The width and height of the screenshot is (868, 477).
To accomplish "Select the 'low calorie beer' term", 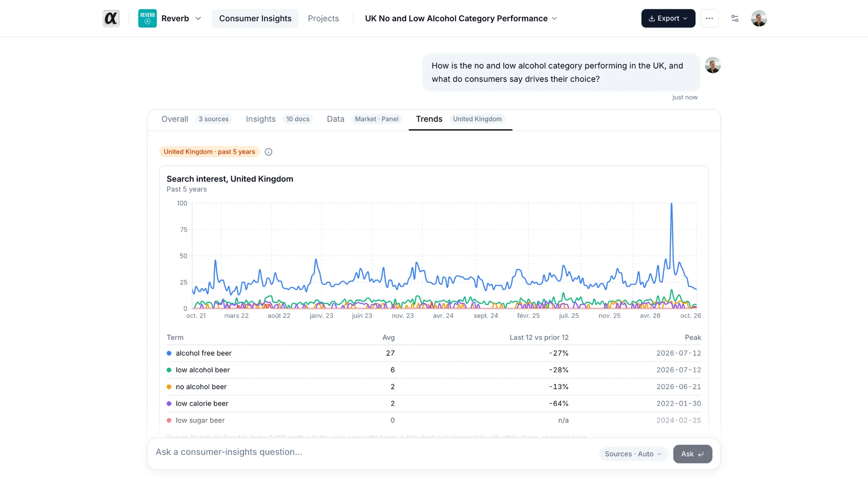I will (202, 404).
